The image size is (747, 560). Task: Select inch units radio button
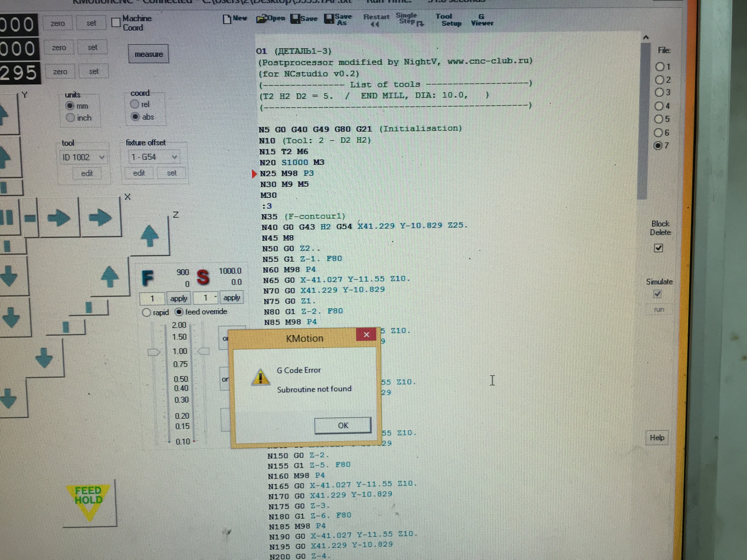pos(70,118)
